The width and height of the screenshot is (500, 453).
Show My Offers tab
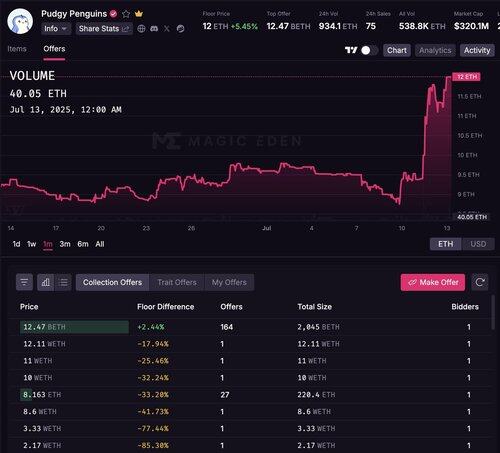coord(229,282)
